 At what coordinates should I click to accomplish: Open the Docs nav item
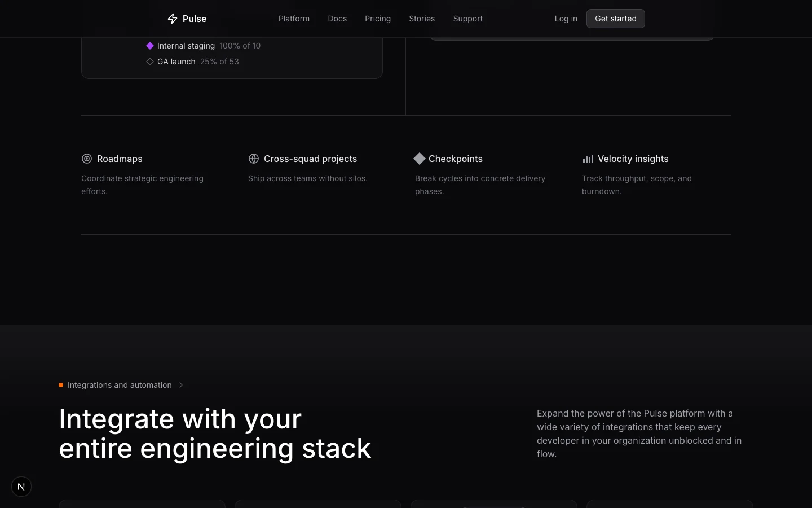(337, 19)
